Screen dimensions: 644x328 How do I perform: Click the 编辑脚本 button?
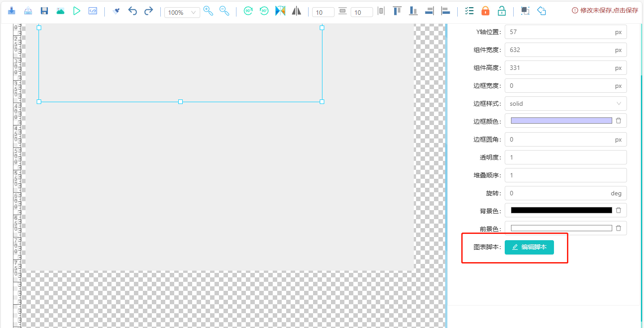point(529,247)
